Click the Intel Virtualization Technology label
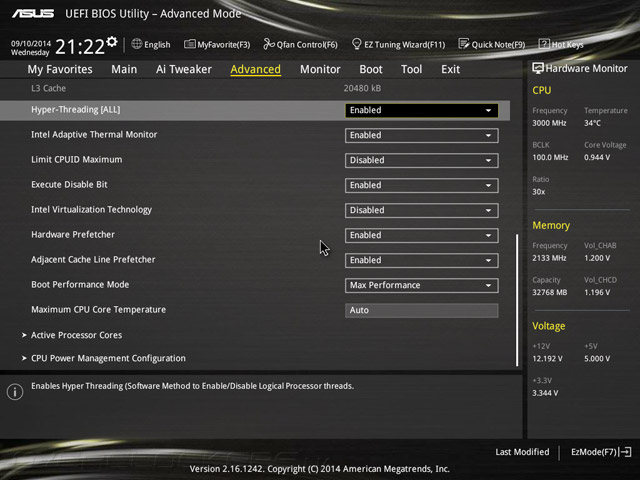The image size is (640, 480). click(91, 209)
